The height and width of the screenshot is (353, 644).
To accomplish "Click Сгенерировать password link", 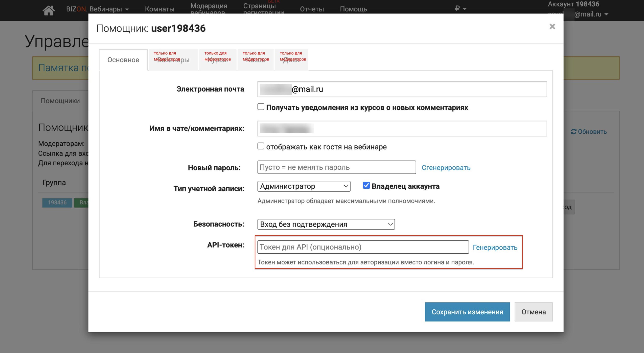I will pyautogui.click(x=446, y=168).
